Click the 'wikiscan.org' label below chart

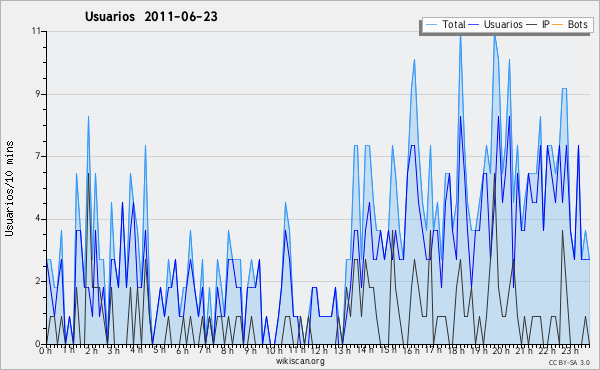click(300, 361)
